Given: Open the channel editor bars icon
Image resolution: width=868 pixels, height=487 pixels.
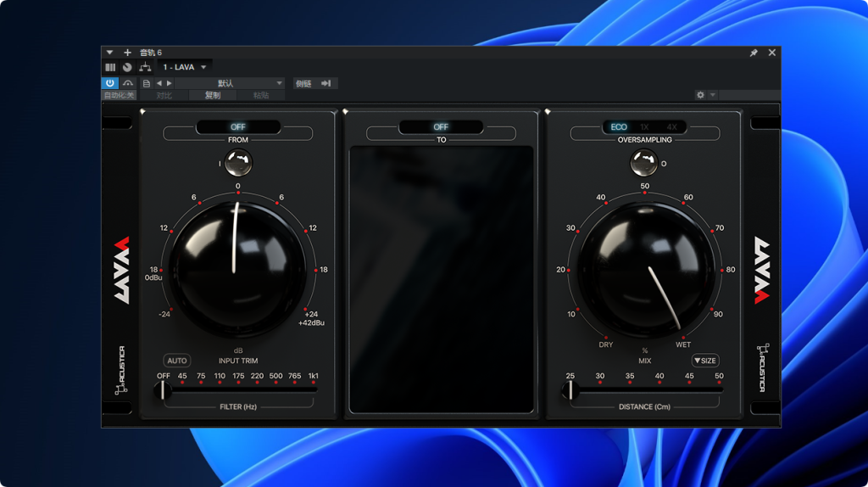Looking at the screenshot, I should coord(111,67).
